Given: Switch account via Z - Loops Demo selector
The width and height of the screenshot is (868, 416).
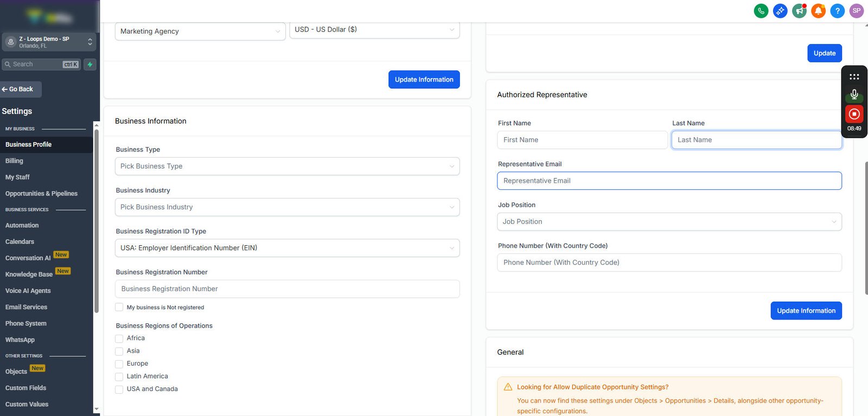Looking at the screenshot, I should coord(49,42).
